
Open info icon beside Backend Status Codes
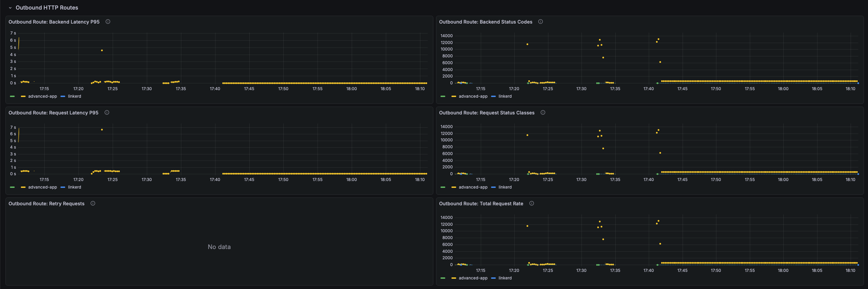[x=541, y=22]
